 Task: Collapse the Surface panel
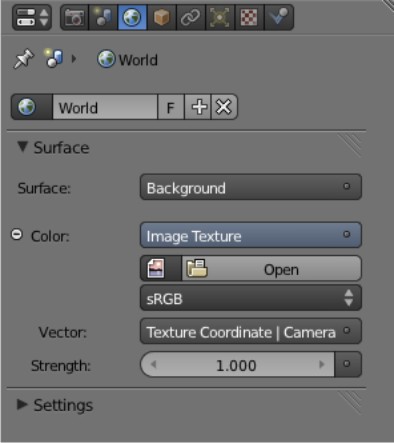22,146
